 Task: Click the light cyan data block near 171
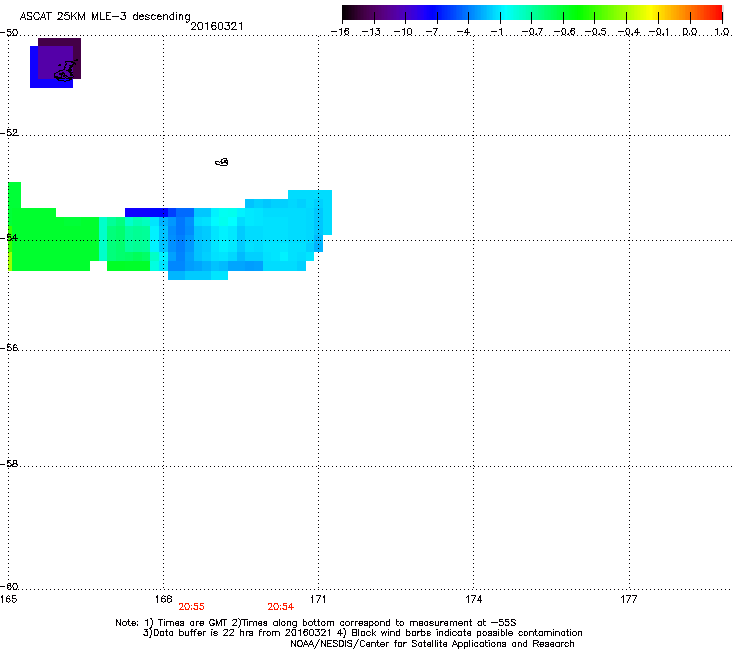[x=310, y=212]
